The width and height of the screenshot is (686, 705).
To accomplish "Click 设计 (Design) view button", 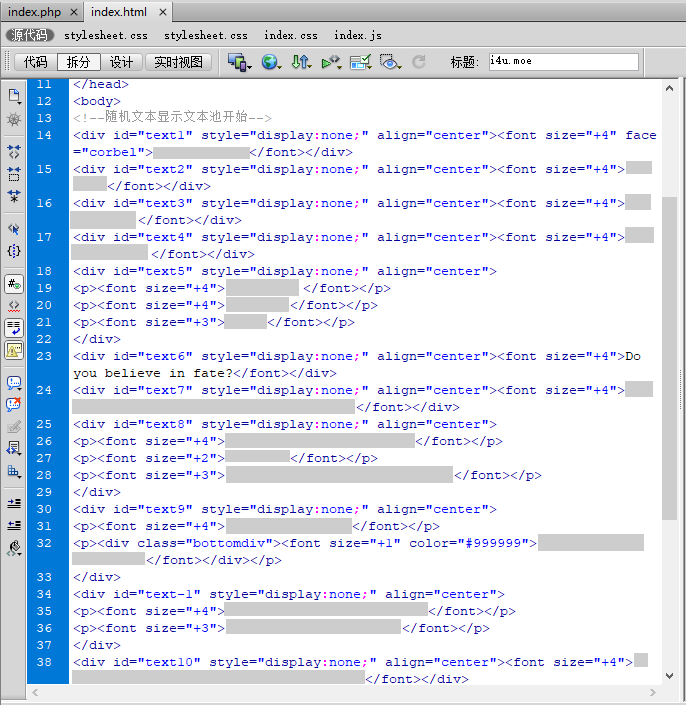I will click(121, 62).
